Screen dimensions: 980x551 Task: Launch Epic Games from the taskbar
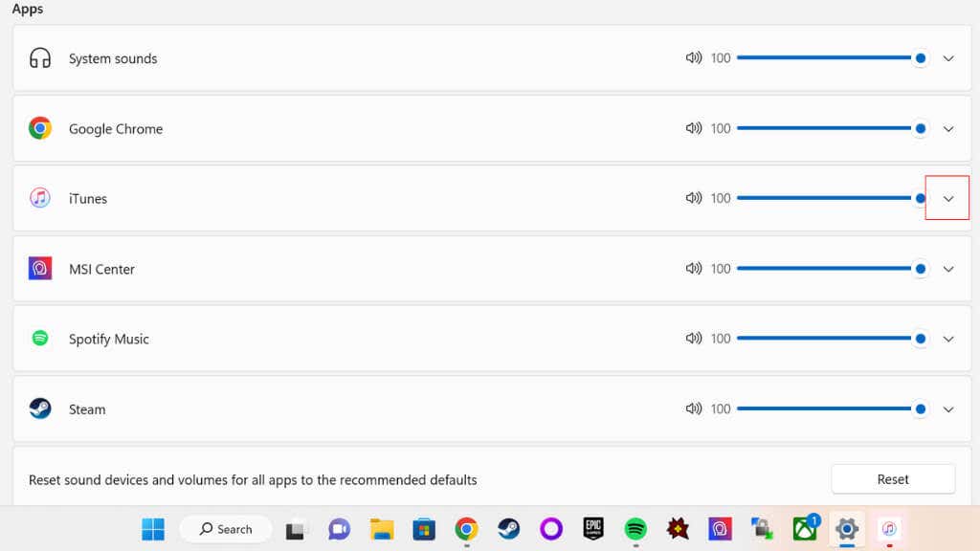pos(593,528)
